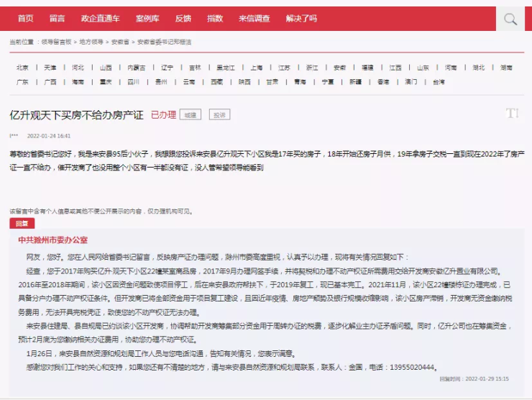Select province 宁夏
This screenshot has height=400, width=532.
point(328,82)
